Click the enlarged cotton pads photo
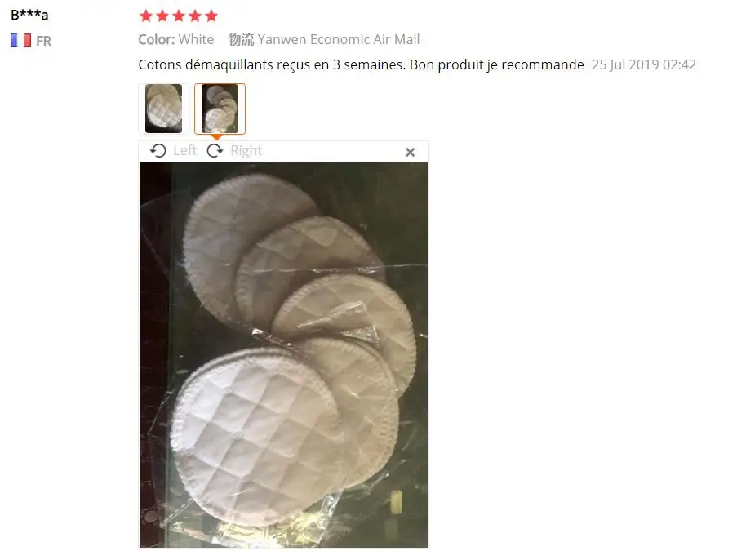The image size is (737, 560). 283,354
